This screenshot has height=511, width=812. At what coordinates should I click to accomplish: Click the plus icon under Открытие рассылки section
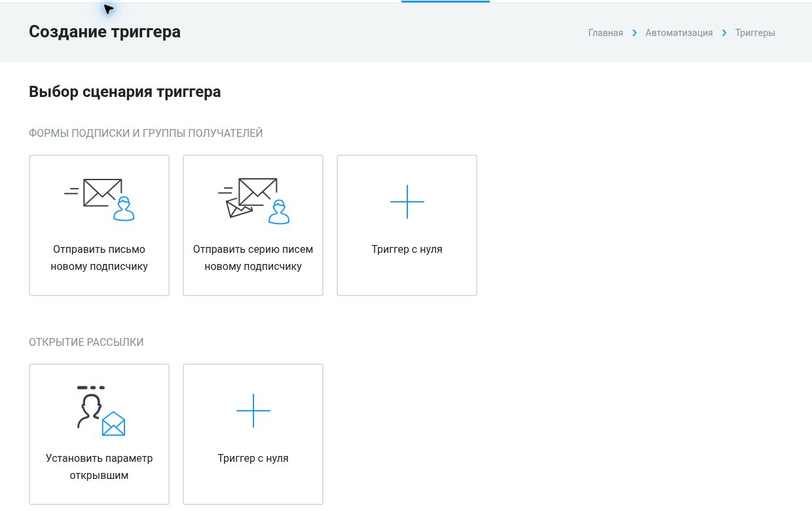[253, 411]
